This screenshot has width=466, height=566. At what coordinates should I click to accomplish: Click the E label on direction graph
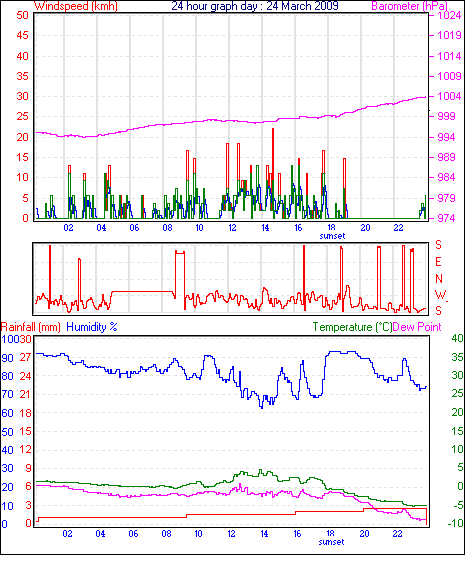coord(438,262)
